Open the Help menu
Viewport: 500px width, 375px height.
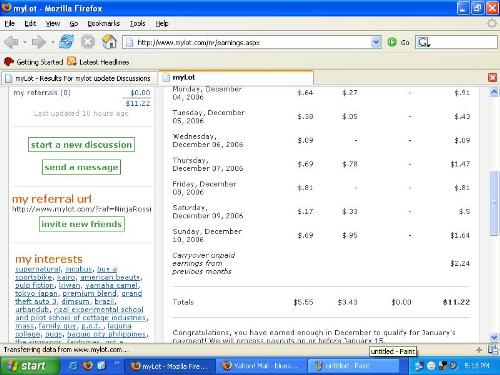point(162,23)
